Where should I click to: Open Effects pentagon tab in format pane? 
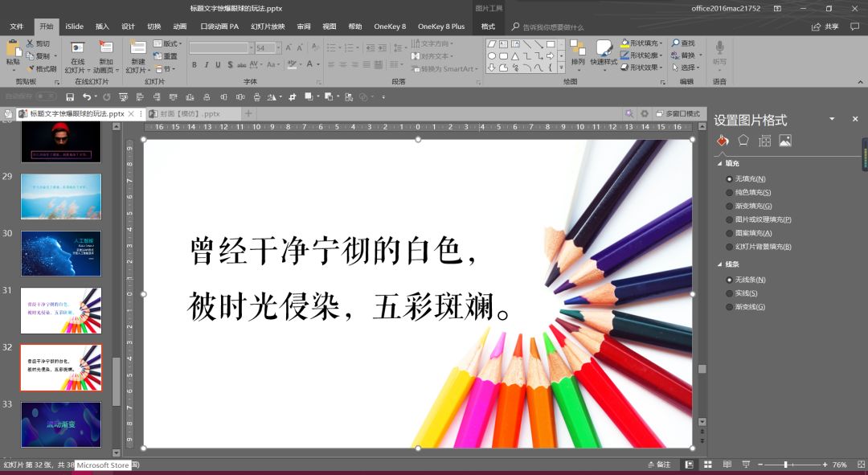tap(743, 141)
